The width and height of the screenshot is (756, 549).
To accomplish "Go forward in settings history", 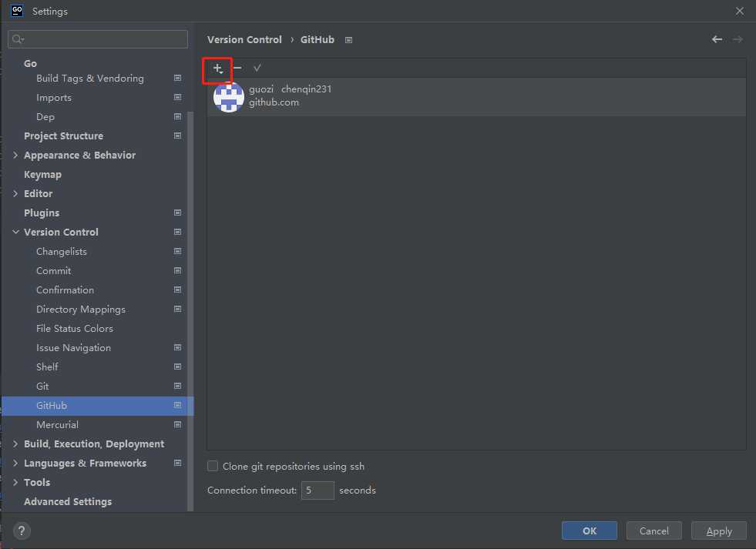I will pyautogui.click(x=738, y=39).
